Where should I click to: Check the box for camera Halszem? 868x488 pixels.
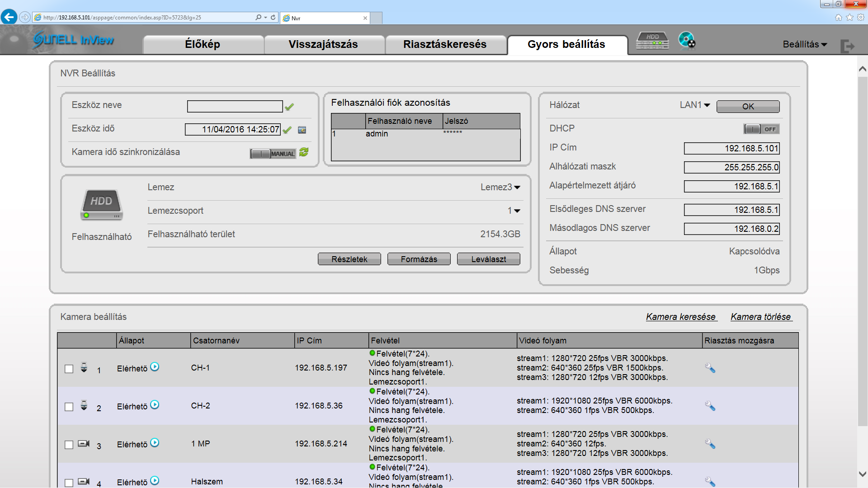tap(69, 483)
